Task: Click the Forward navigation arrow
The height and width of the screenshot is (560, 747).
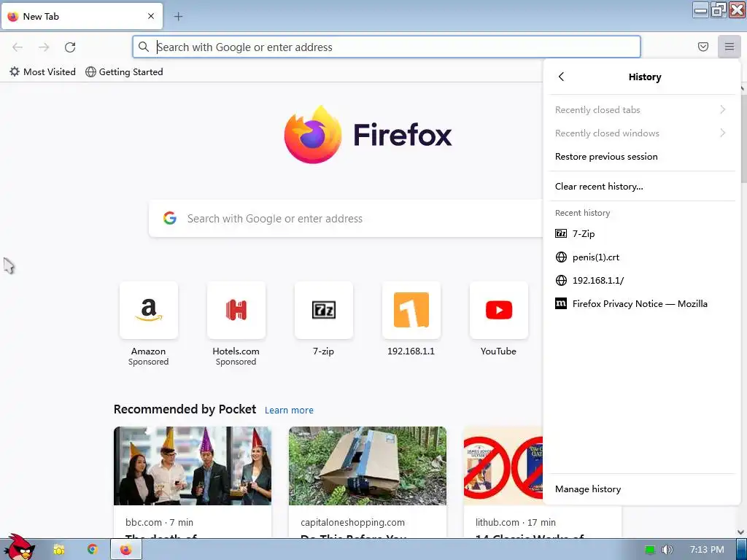Action: pos(44,47)
